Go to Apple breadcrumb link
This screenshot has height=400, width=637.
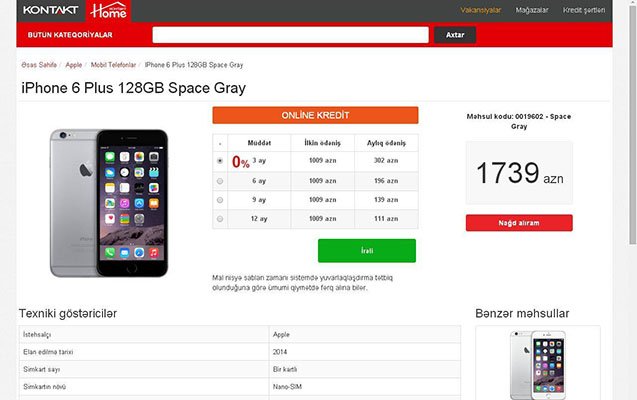[74, 65]
